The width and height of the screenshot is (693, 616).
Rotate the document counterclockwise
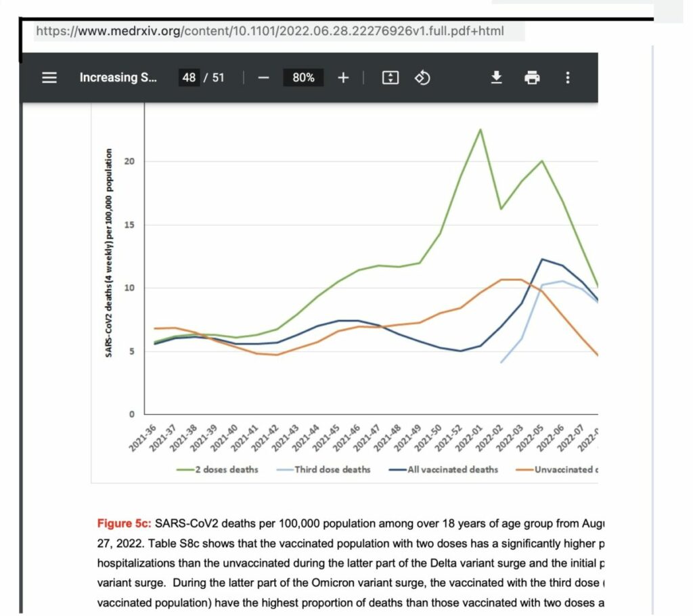point(422,78)
